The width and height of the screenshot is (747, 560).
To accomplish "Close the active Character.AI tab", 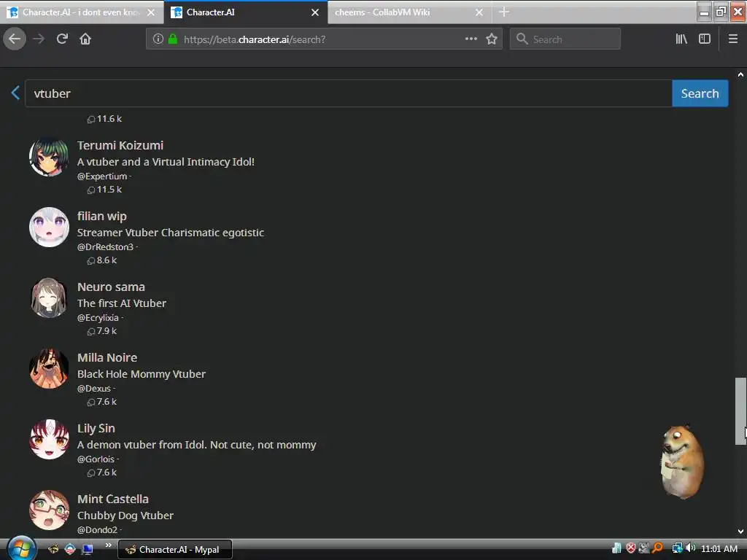I will tap(315, 12).
